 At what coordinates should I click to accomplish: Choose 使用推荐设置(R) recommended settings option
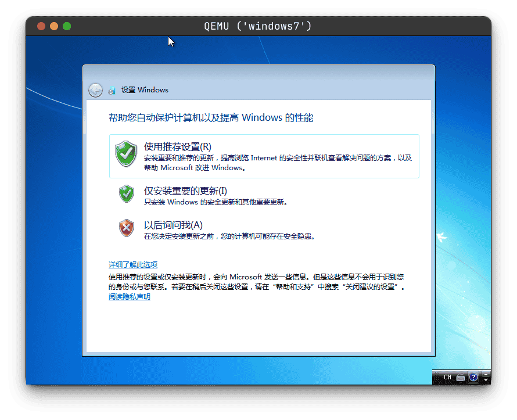pos(264,156)
